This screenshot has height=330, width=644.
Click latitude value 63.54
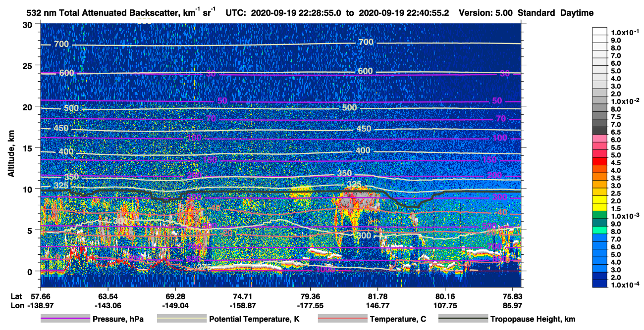point(107,297)
